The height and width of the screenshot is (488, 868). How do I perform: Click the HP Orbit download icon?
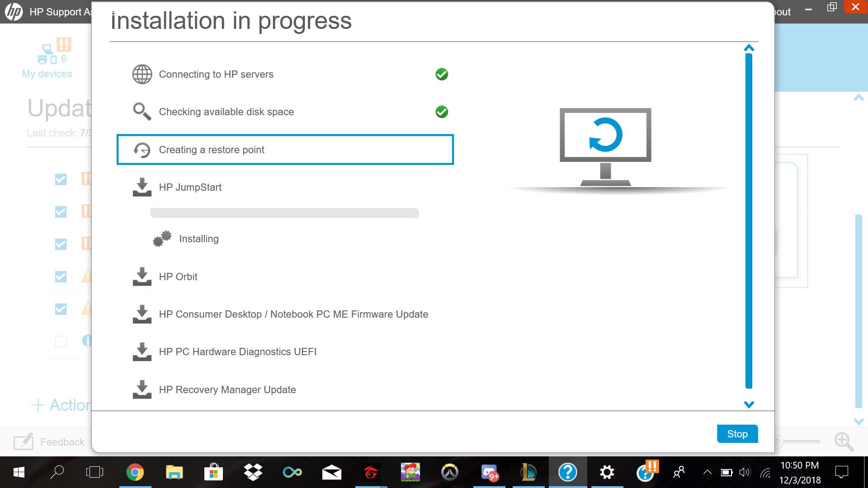(142, 277)
